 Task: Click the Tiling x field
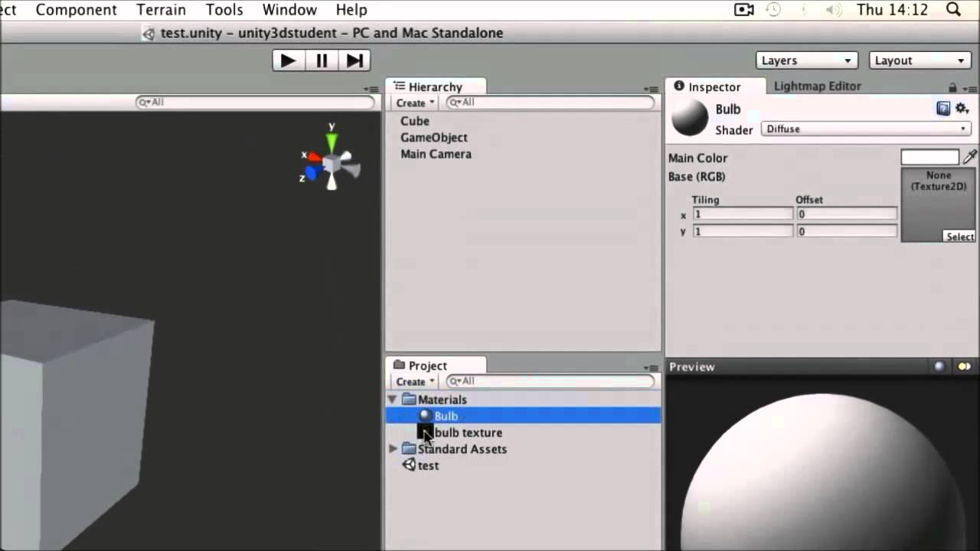(x=743, y=214)
